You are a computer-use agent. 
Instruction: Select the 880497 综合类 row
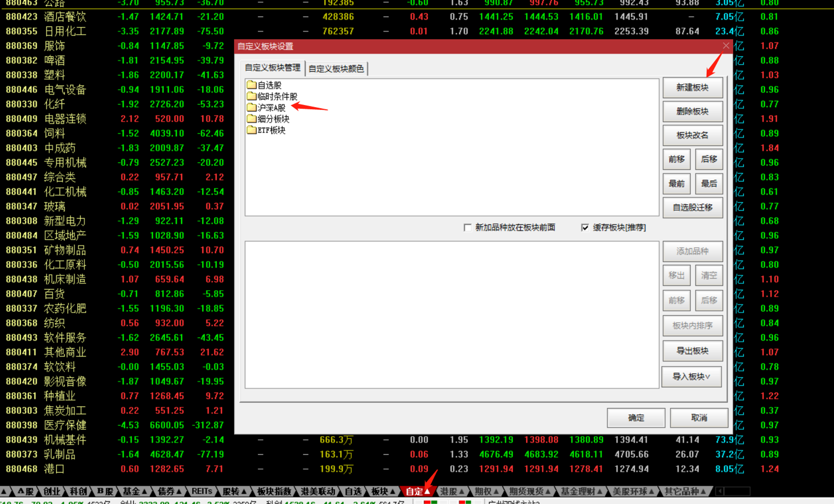pos(117,177)
